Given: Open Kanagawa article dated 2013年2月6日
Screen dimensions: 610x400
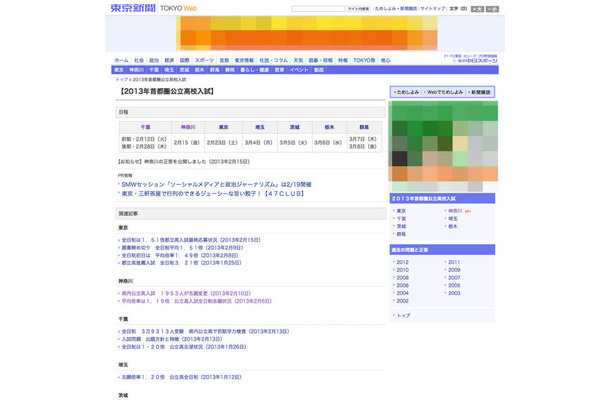Looking at the screenshot, I should (196, 301).
